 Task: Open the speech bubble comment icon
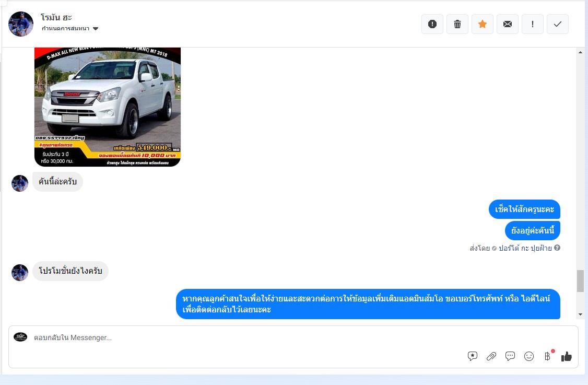click(x=510, y=356)
